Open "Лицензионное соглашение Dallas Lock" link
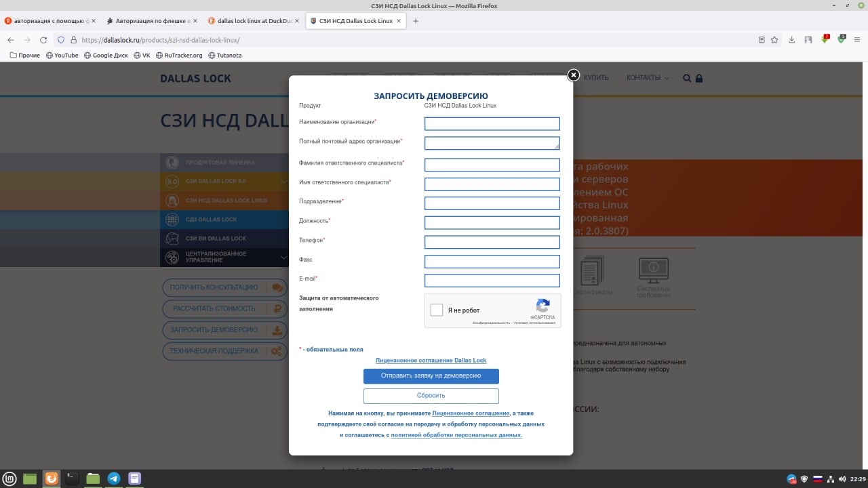The width and height of the screenshot is (868, 488). [431, 361]
